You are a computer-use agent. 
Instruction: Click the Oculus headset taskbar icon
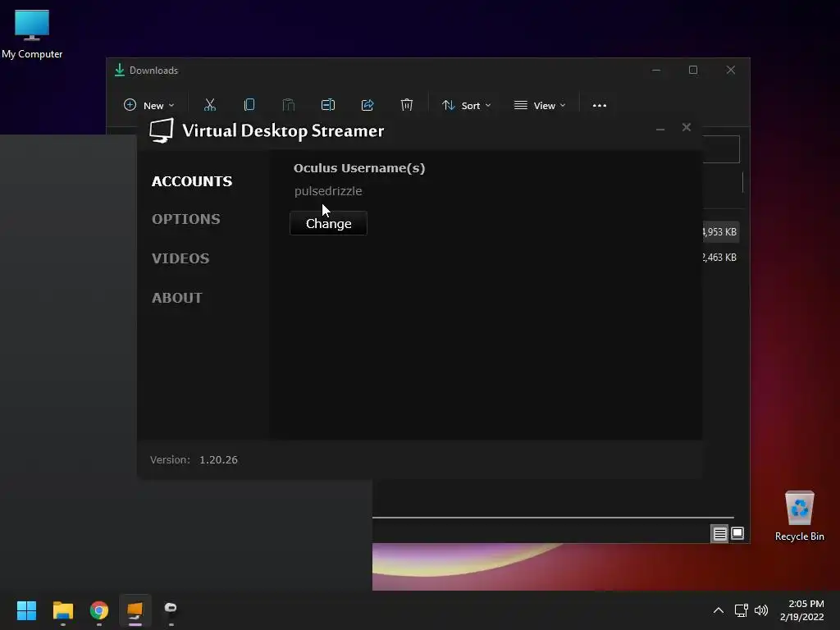171,610
